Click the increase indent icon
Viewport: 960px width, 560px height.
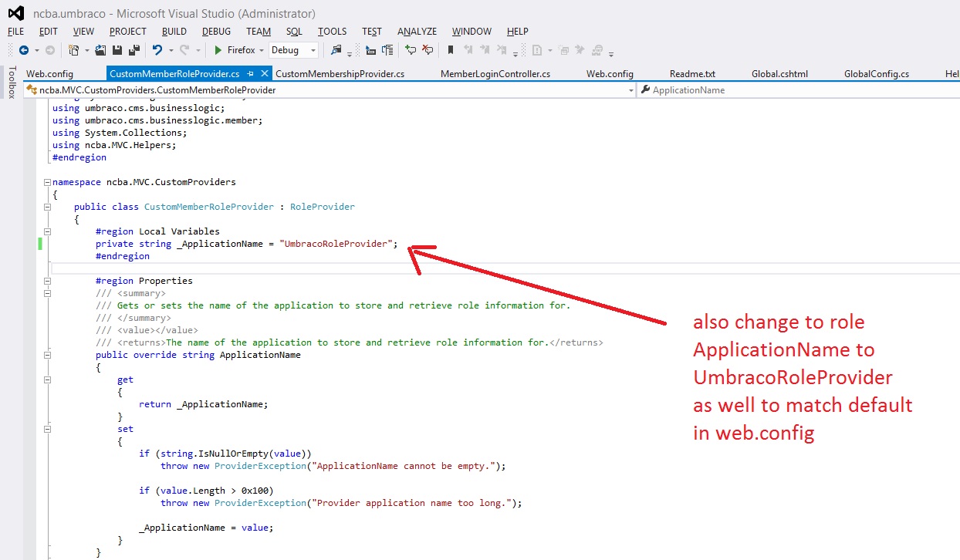(387, 50)
